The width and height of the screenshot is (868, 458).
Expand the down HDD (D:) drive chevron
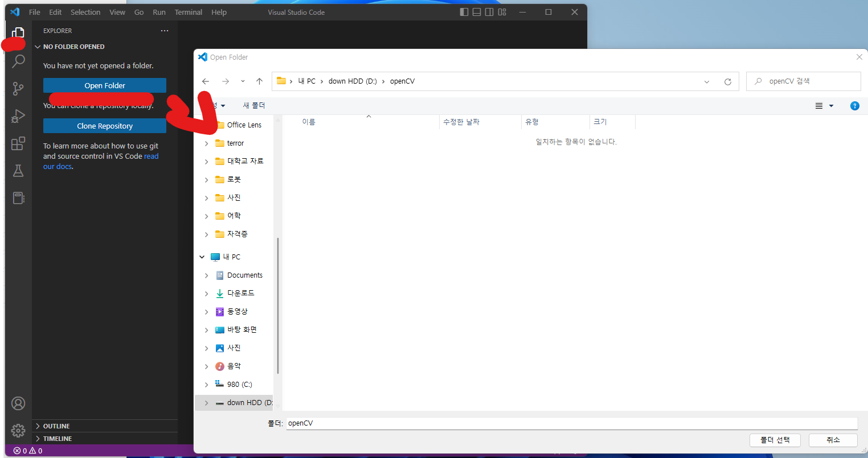pyautogui.click(x=206, y=403)
